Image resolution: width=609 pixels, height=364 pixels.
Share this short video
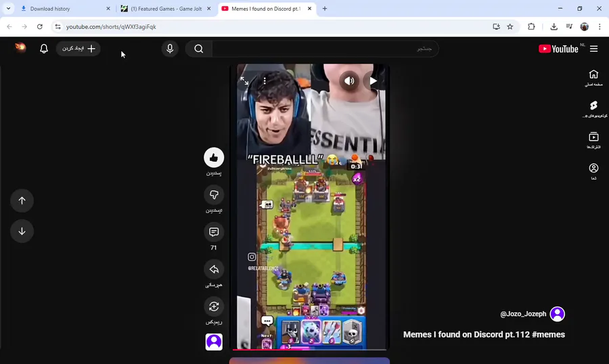214,269
